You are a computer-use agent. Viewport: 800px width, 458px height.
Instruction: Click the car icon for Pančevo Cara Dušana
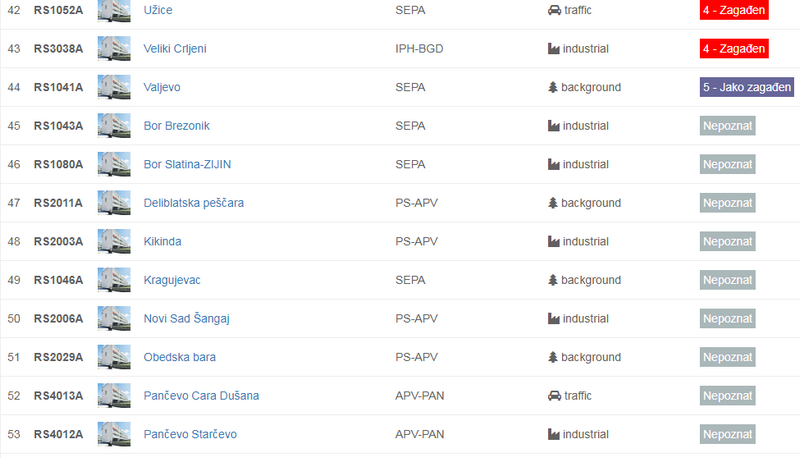[554, 396]
